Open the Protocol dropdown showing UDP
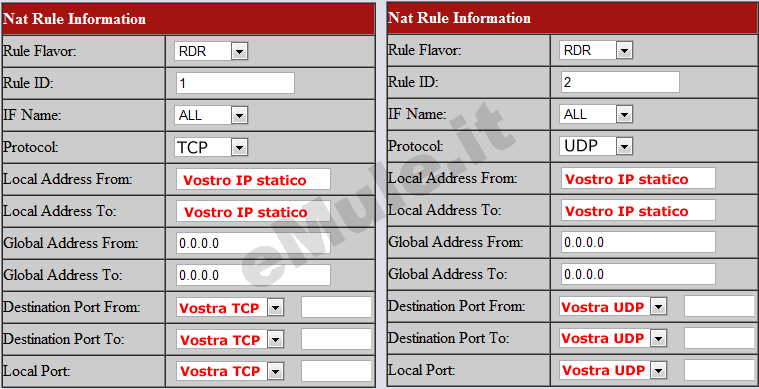Image resolution: width=759 pixels, height=389 pixels. click(x=596, y=146)
